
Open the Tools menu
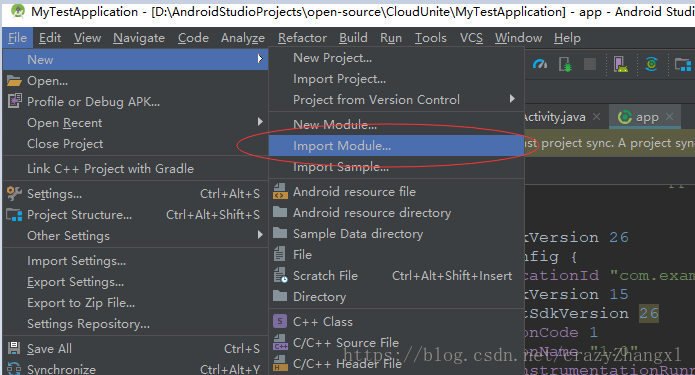point(430,38)
